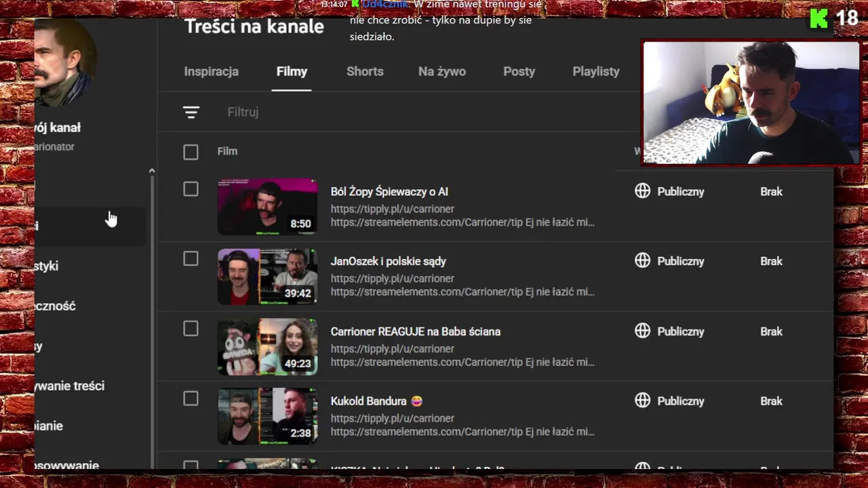868x488 pixels.
Task: Click Treści na kanale heading
Action: [x=254, y=26]
